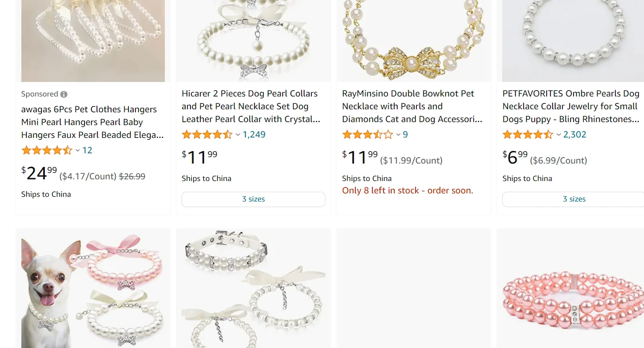Image resolution: width=644 pixels, height=348 pixels.
Task: Click the PETFAVORITES necklace star rating
Action: pyautogui.click(x=527, y=135)
